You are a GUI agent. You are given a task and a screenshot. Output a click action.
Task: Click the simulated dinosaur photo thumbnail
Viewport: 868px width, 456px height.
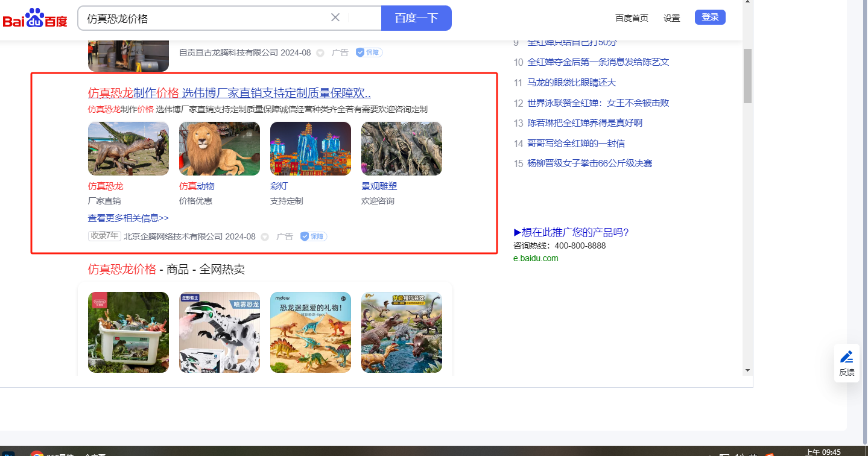coord(128,149)
